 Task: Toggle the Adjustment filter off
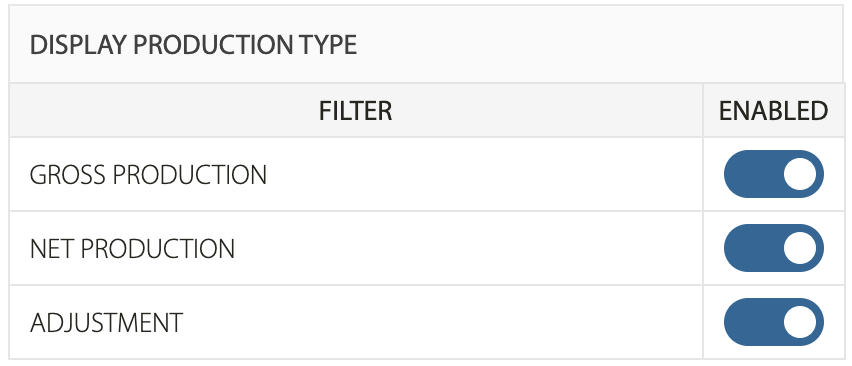(774, 322)
